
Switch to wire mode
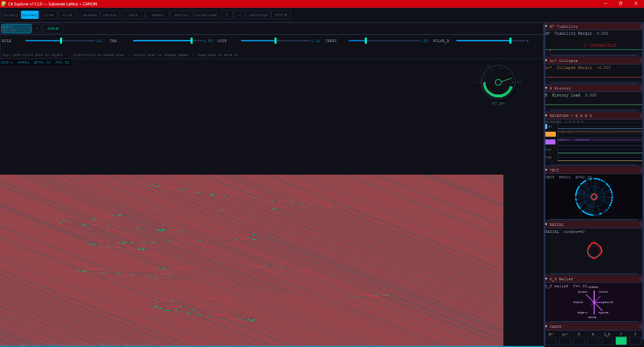pyautogui.click(x=67, y=15)
